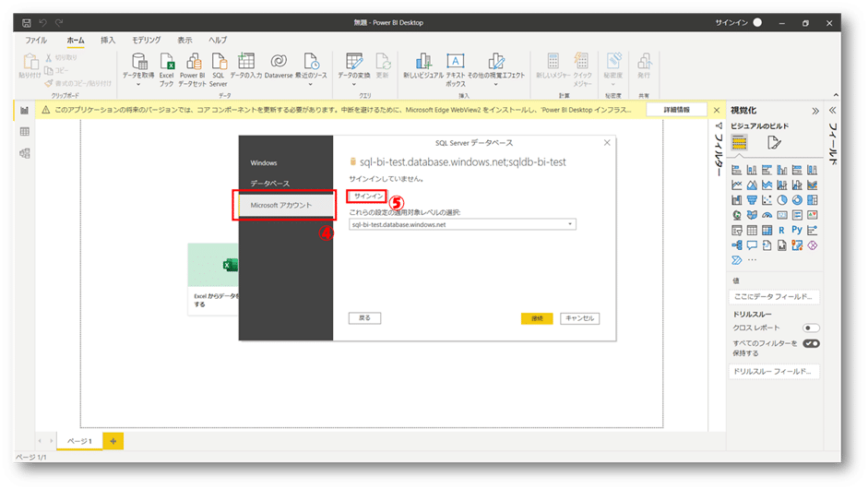This screenshot has height=489, width=868.
Task: Expand その他の視覚エフェクト dropdown arrow
Action: (496, 84)
